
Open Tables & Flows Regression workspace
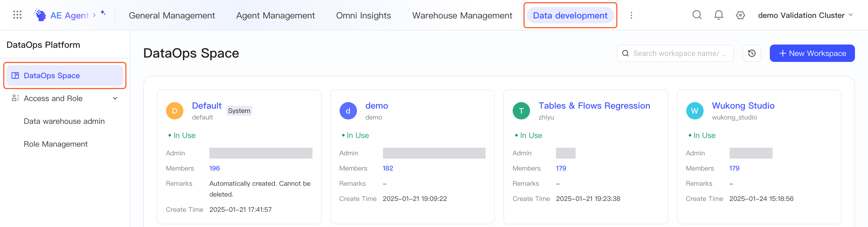594,106
